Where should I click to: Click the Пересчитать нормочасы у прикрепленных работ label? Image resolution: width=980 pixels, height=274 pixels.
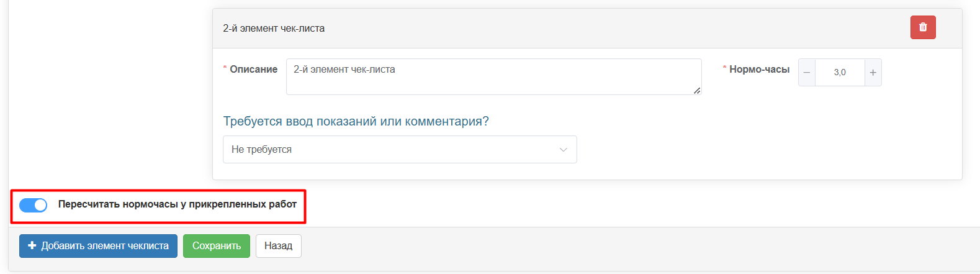pos(178,204)
